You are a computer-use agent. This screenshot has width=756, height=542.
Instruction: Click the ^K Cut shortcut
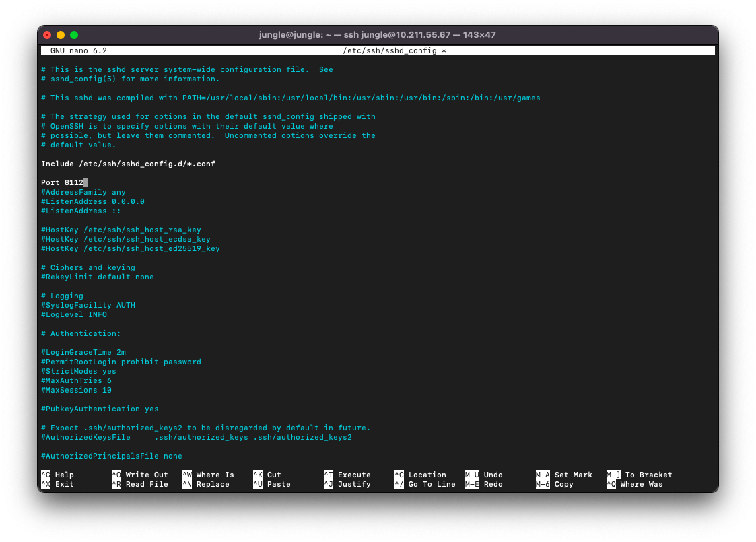[x=267, y=475]
